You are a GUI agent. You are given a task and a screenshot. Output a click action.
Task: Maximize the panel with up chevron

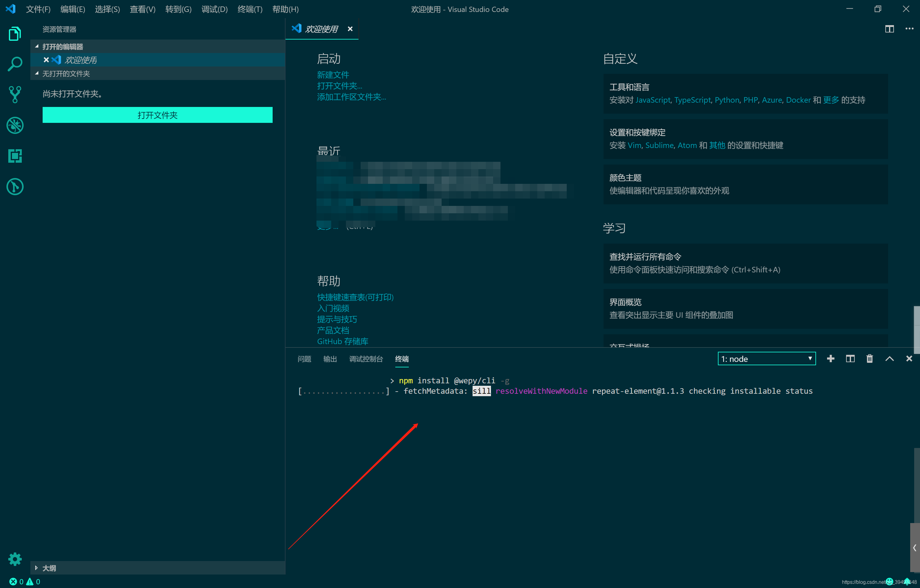[889, 359]
